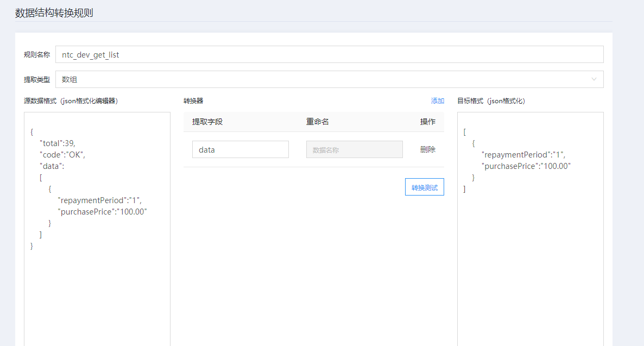Click the 操作 column header

click(427, 122)
